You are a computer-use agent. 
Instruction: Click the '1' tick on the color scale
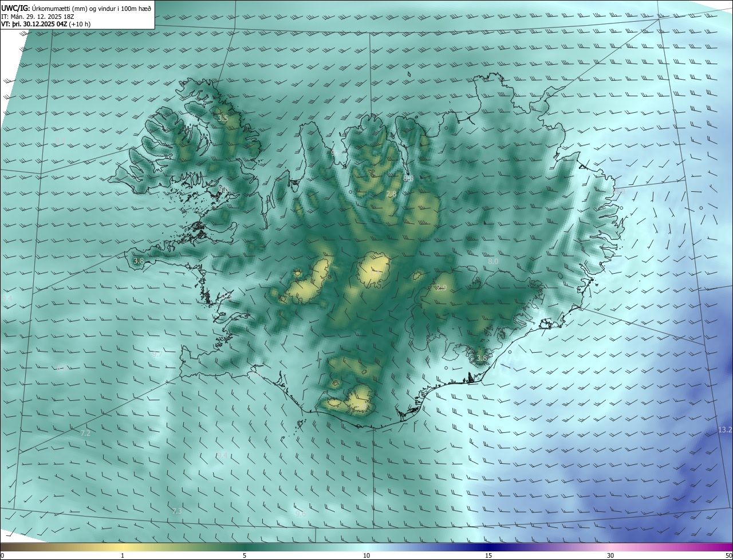coord(123,555)
